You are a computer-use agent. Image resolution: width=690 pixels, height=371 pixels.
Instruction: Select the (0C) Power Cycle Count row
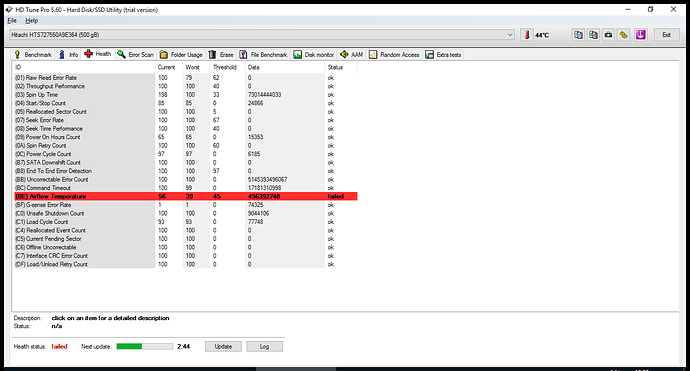point(185,154)
